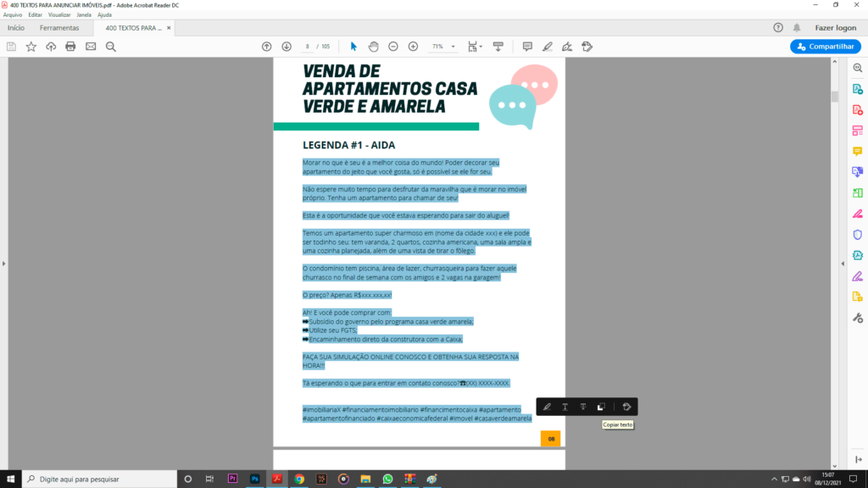Image resolution: width=868 pixels, height=488 pixels.
Task: Open the More Tools wrench icon
Action: pyautogui.click(x=858, y=318)
